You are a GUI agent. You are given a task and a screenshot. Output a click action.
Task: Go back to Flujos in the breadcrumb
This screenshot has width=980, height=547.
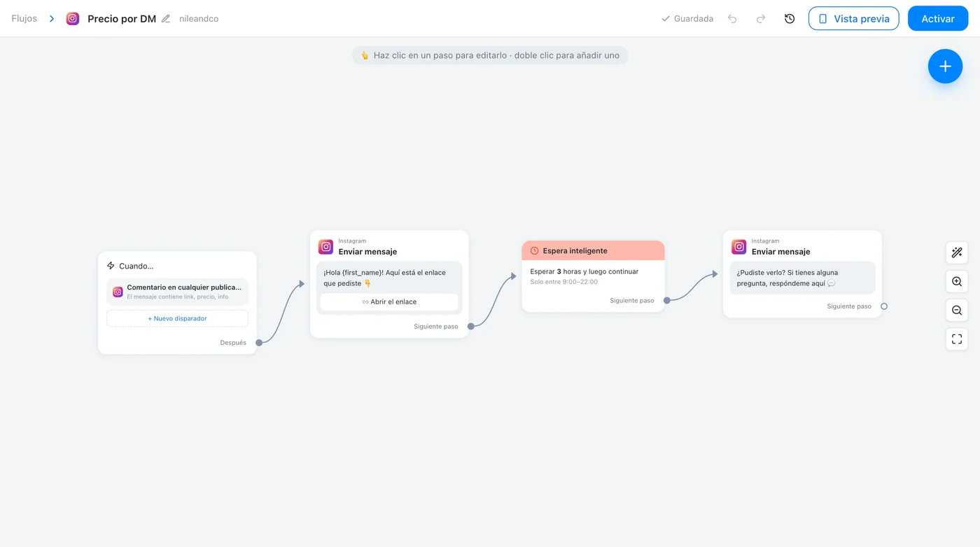click(x=24, y=19)
